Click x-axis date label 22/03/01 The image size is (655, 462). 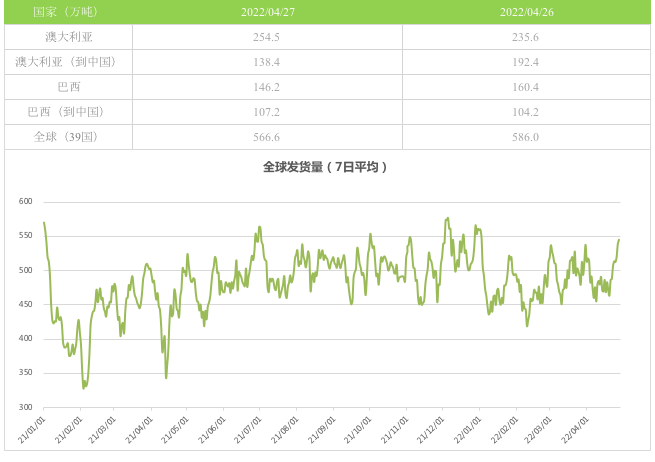click(537, 430)
